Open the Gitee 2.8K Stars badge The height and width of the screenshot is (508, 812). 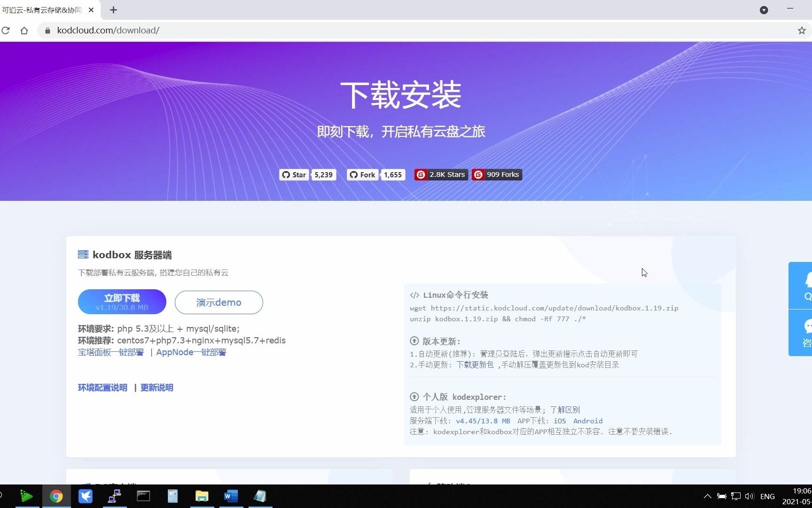pyautogui.click(x=441, y=175)
